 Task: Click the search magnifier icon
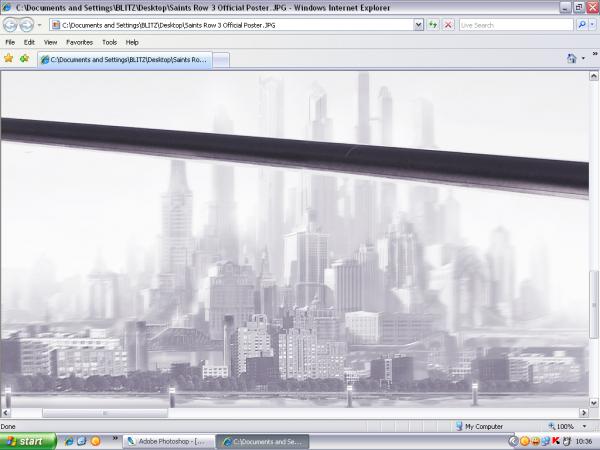pos(582,25)
